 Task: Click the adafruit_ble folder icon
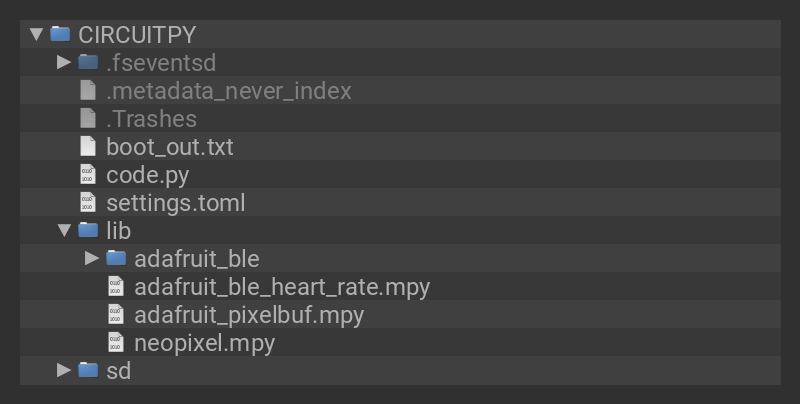point(116,259)
